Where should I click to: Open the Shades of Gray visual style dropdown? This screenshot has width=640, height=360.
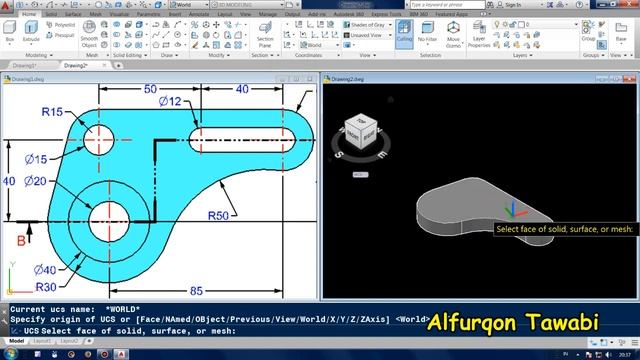[x=368, y=25]
